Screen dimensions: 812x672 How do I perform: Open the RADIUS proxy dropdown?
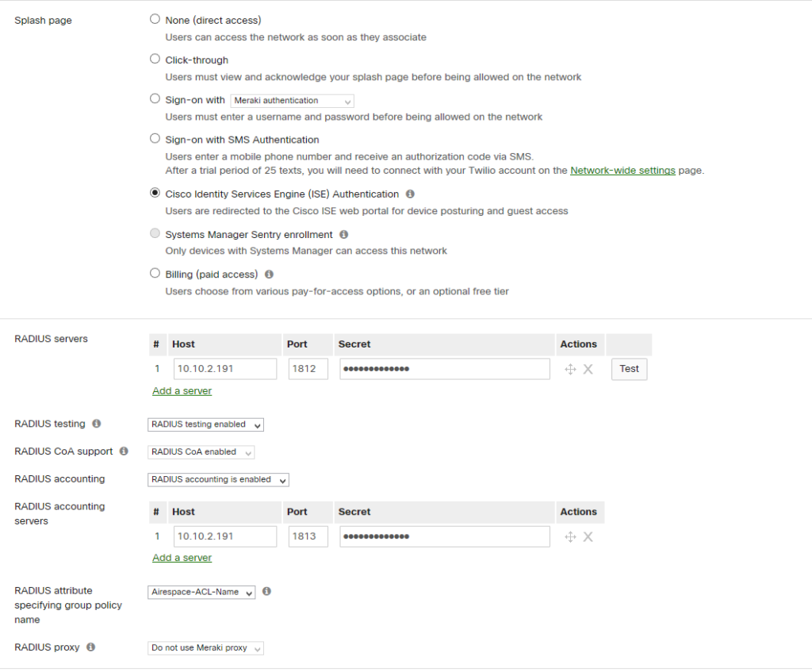point(205,647)
